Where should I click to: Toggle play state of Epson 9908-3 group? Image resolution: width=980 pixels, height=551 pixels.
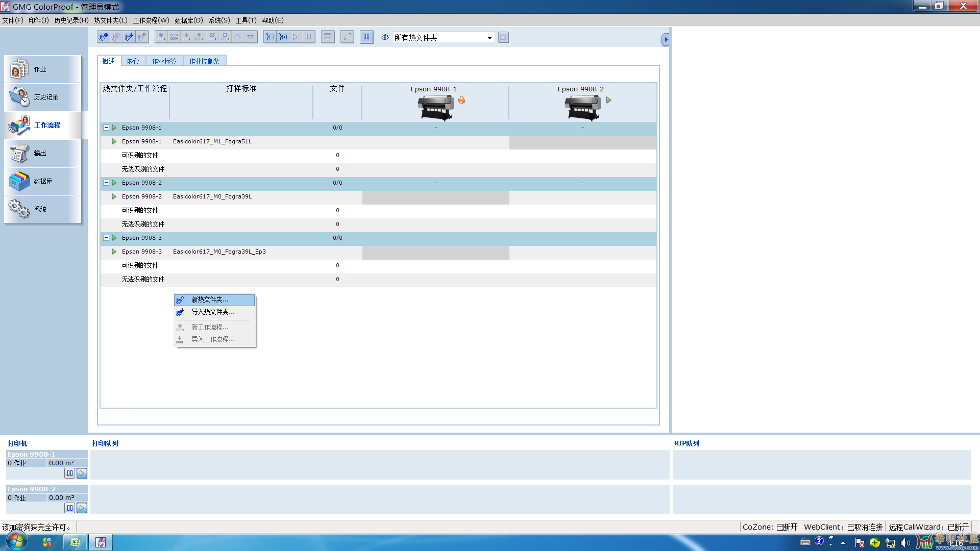click(114, 238)
